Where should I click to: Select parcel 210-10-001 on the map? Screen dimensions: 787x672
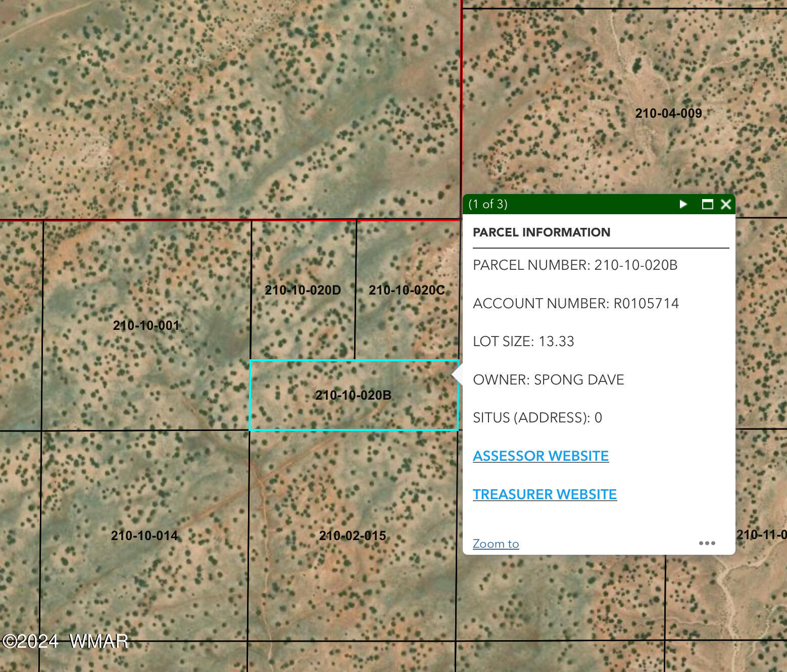[146, 326]
